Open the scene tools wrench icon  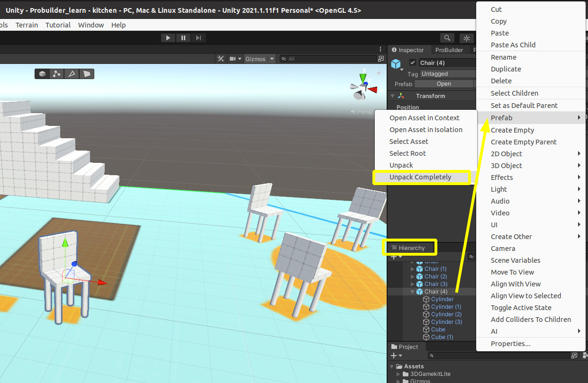220,59
